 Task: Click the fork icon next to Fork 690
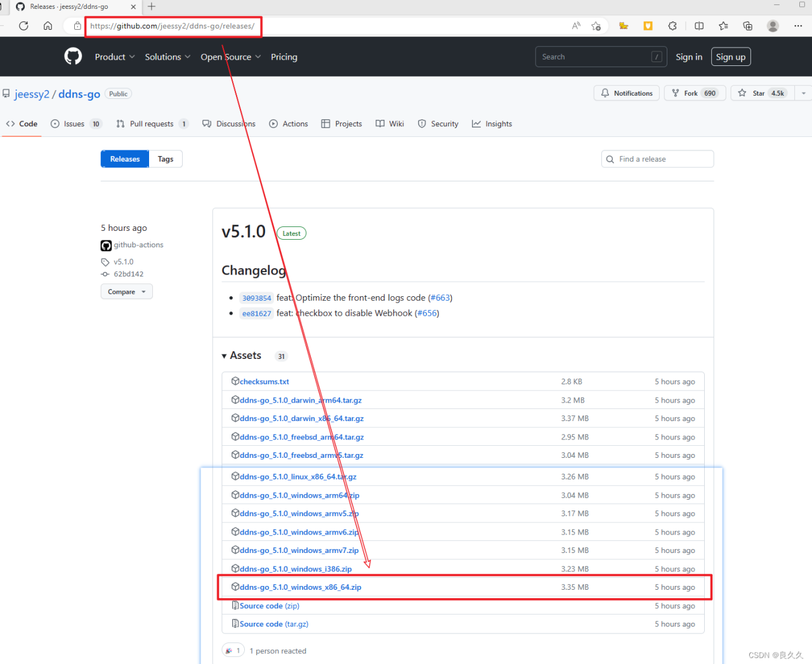tap(674, 93)
